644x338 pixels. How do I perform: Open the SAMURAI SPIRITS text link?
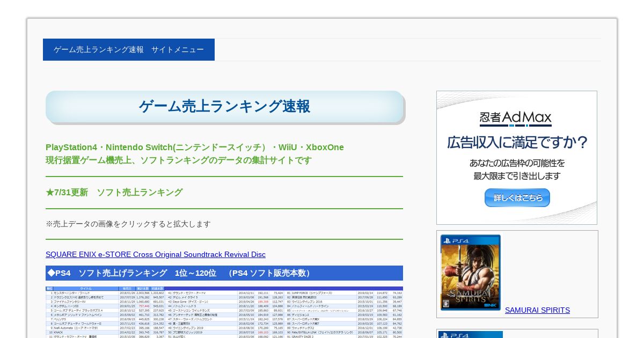pyautogui.click(x=537, y=310)
